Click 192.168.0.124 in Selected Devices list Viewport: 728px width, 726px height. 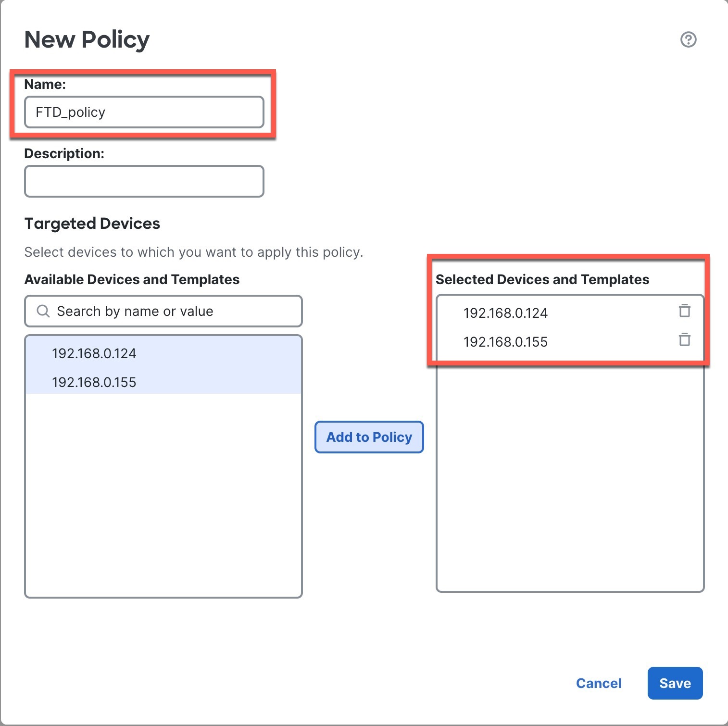[x=505, y=313]
